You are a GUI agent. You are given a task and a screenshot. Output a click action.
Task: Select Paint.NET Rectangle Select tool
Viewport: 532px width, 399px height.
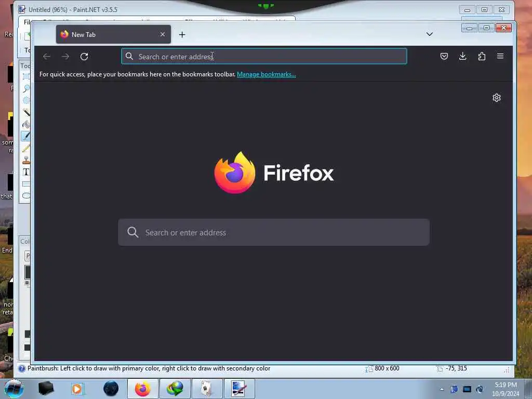pyautogui.click(x=26, y=77)
